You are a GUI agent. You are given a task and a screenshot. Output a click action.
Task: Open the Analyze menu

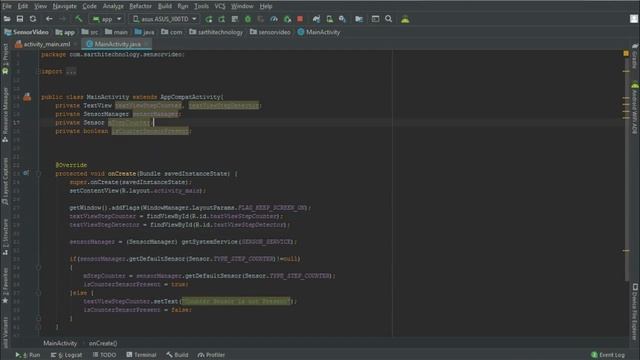tap(113, 6)
